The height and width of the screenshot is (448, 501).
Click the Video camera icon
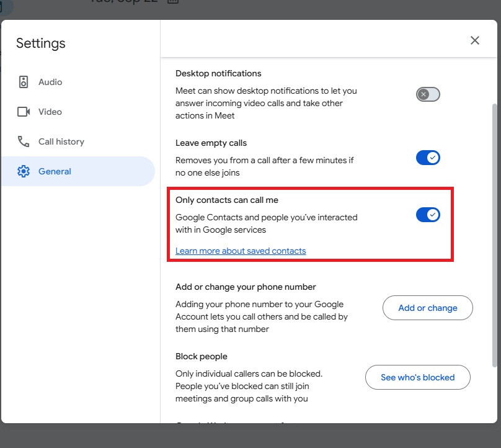[x=24, y=112]
